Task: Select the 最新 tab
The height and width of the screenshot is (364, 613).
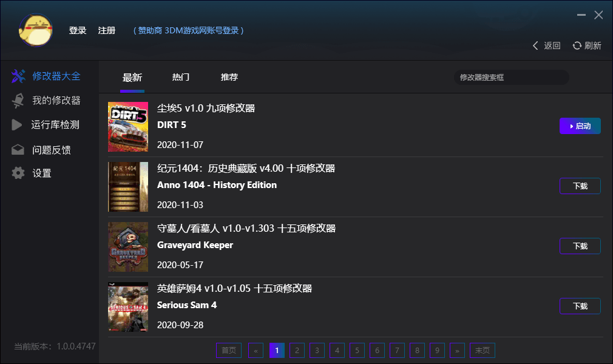Action: (132, 78)
